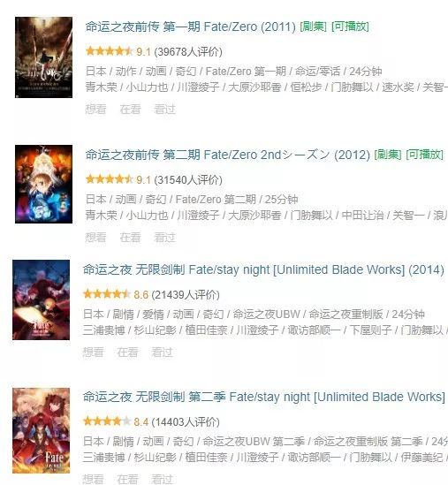Open Fate/Zero 2nd season poster thumbnail
Screen dimensions: 448x485
[x=43, y=184]
